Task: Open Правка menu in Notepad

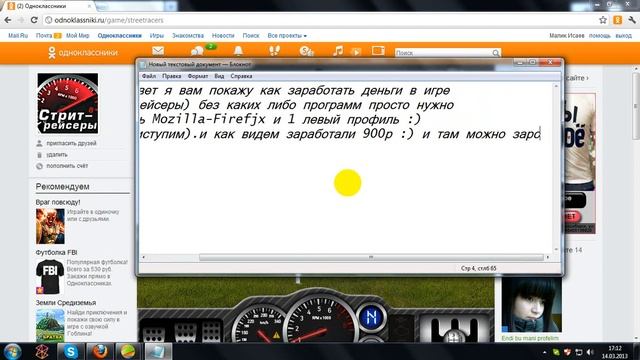Action: tap(171, 76)
